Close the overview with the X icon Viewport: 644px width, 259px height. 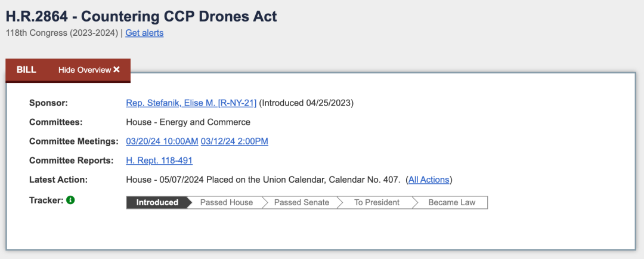tap(117, 69)
